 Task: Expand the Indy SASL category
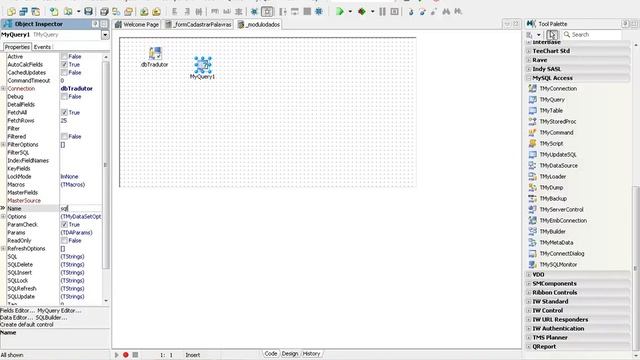pos(529,69)
